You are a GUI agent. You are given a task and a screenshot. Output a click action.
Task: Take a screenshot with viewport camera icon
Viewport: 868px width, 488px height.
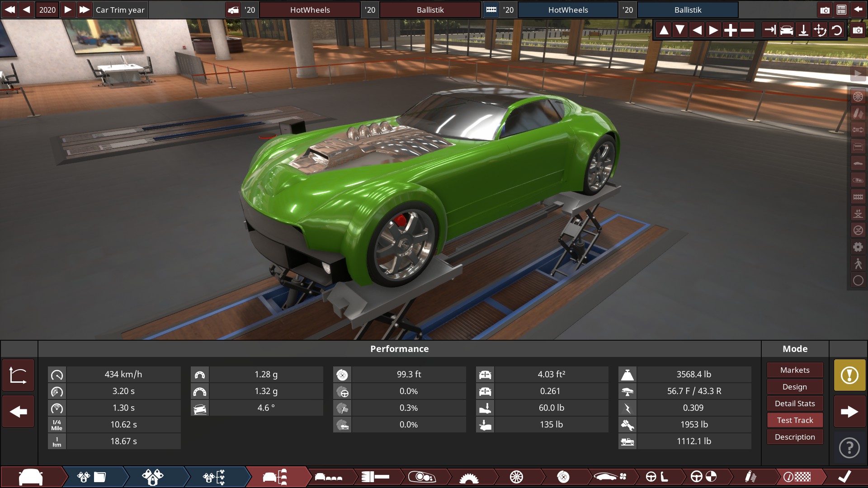858,30
